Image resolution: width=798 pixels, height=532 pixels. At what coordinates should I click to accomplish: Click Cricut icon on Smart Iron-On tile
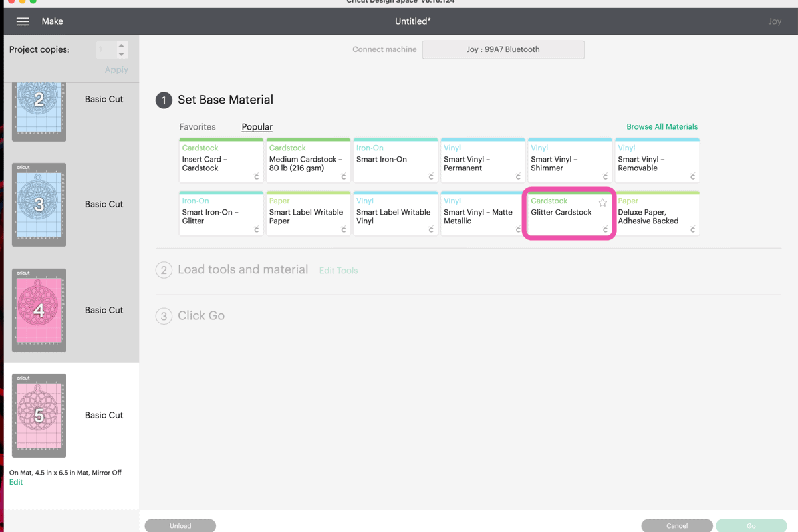click(x=431, y=176)
